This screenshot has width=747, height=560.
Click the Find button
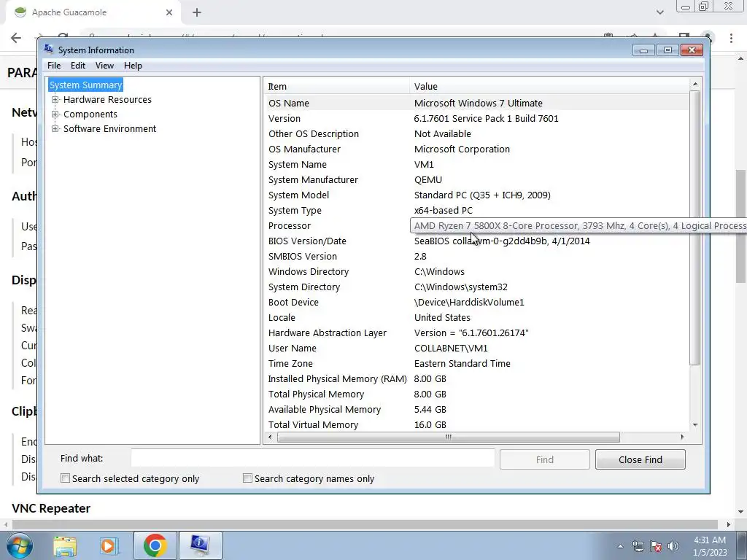[544, 459]
